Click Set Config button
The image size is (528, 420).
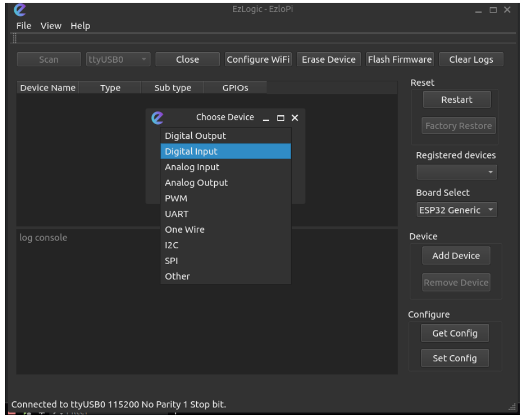[455, 359]
